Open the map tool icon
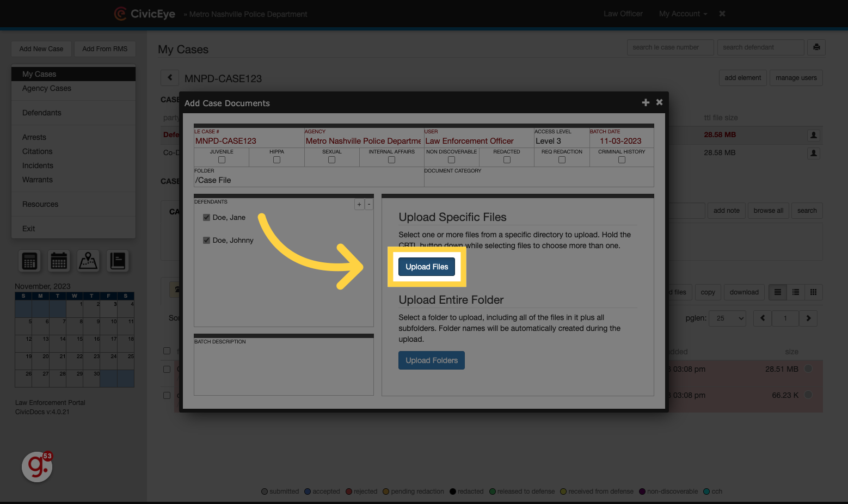This screenshot has height=504, width=848. point(88,261)
